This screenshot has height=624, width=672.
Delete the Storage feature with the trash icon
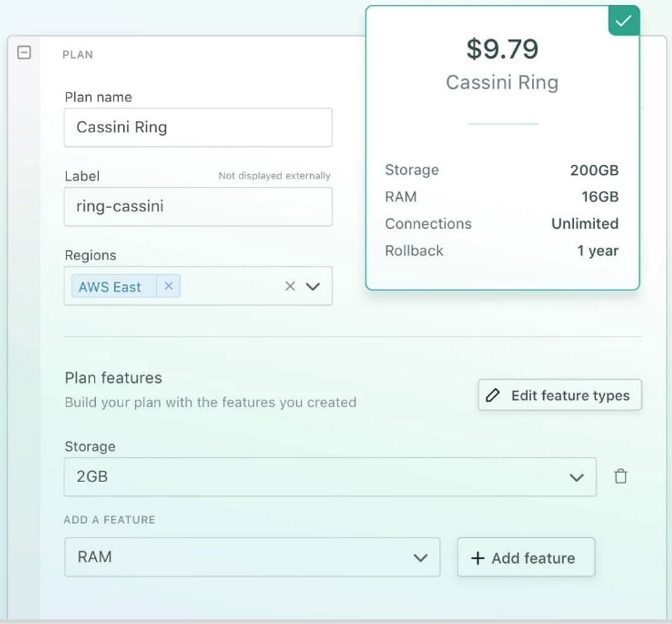(x=621, y=476)
